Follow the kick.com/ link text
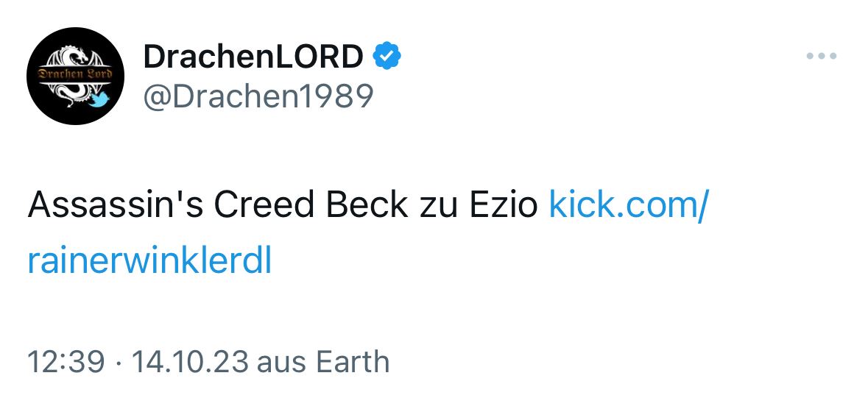The image size is (868, 395). (x=629, y=204)
